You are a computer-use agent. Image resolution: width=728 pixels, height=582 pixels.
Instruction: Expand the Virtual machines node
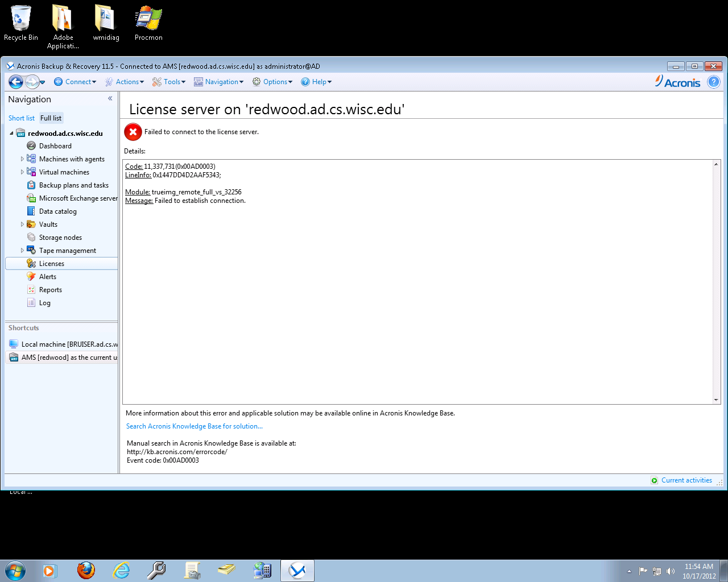[x=22, y=172]
